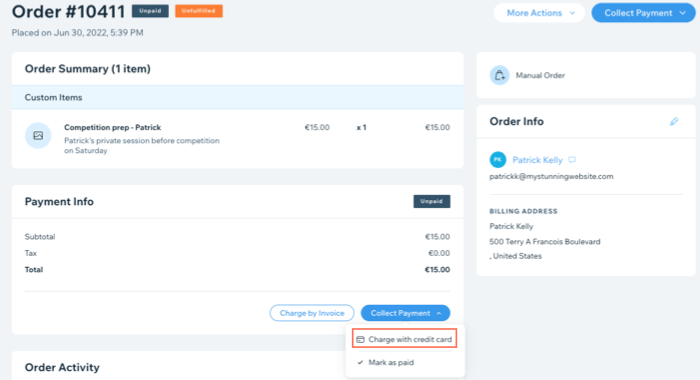Click United States country text
700x380 pixels.
click(x=517, y=256)
